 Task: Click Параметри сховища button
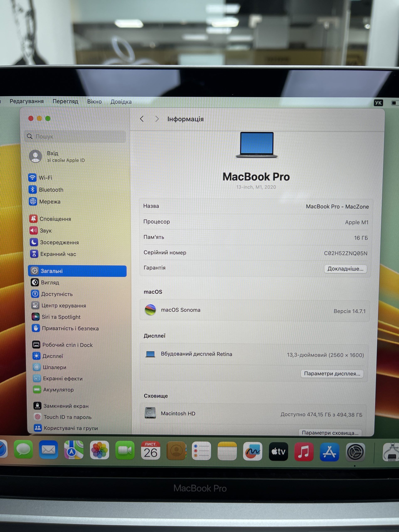click(330, 433)
